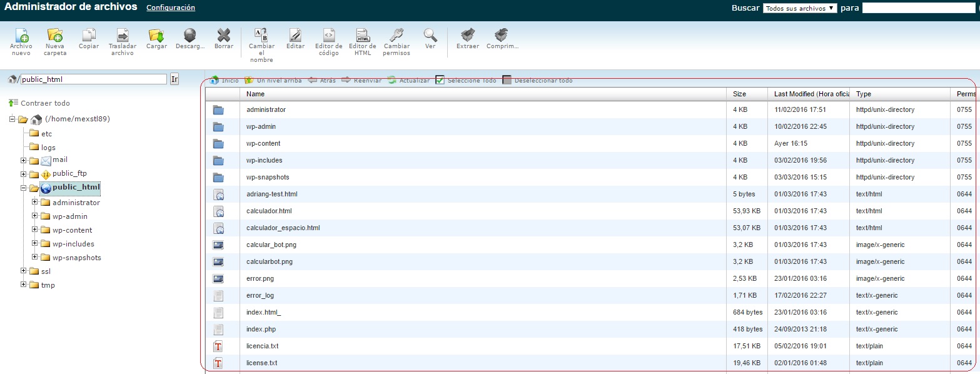Select error_log file name
This screenshot has width=980, height=374.
point(260,295)
